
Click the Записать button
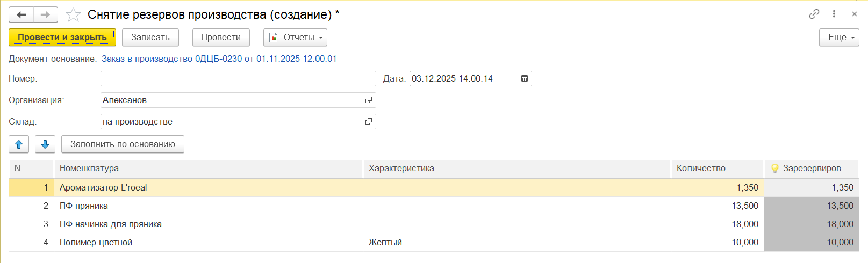pyautogui.click(x=150, y=38)
